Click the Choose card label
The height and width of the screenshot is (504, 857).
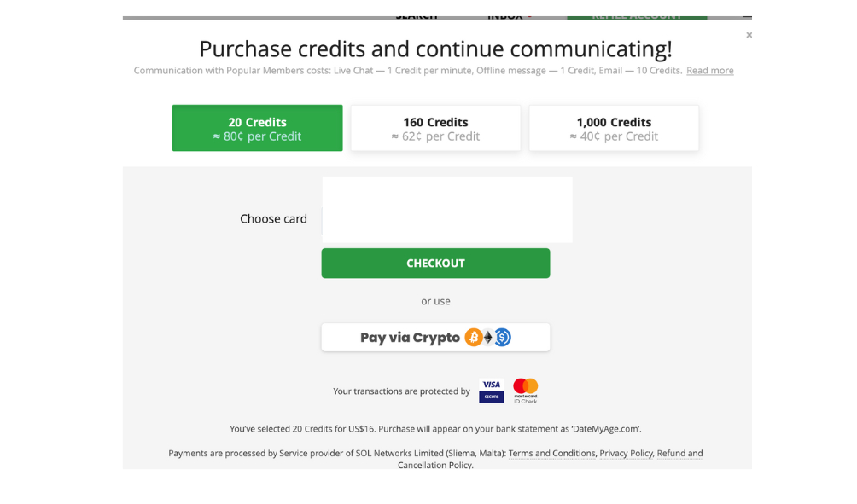point(273,219)
